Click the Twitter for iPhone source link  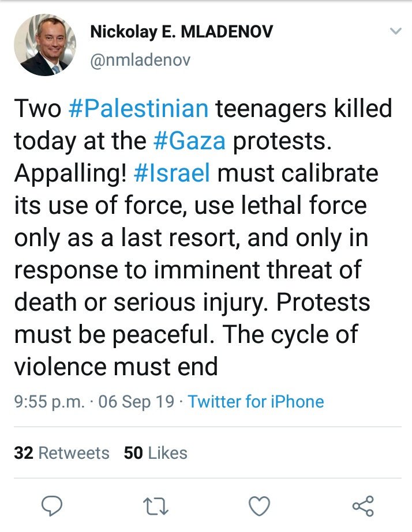pyautogui.click(x=256, y=401)
